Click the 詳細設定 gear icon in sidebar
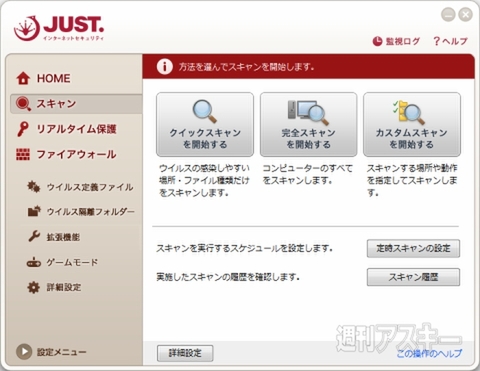Image resolution: width=480 pixels, height=371 pixels. click(x=33, y=287)
